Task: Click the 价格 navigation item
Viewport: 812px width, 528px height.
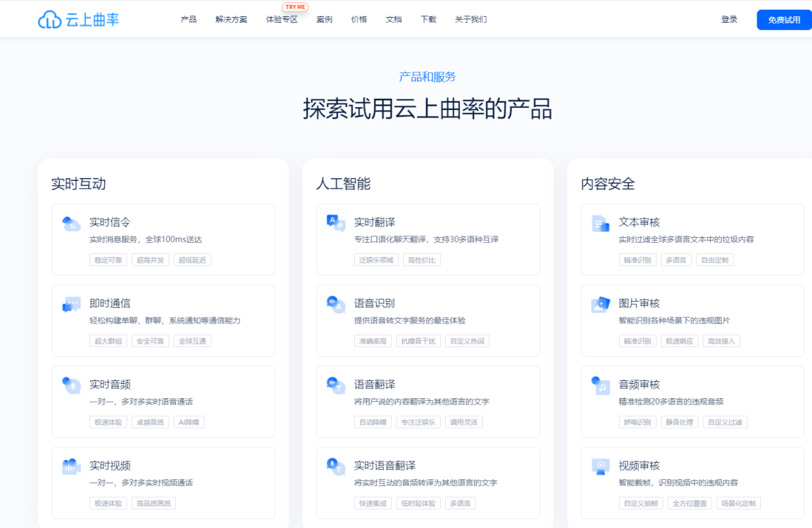Action: click(359, 20)
